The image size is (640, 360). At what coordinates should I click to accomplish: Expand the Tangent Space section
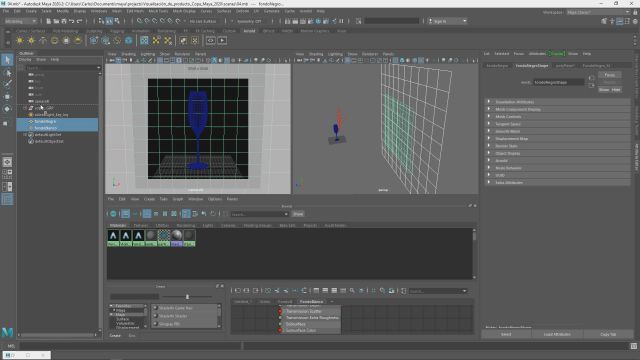(x=557, y=124)
